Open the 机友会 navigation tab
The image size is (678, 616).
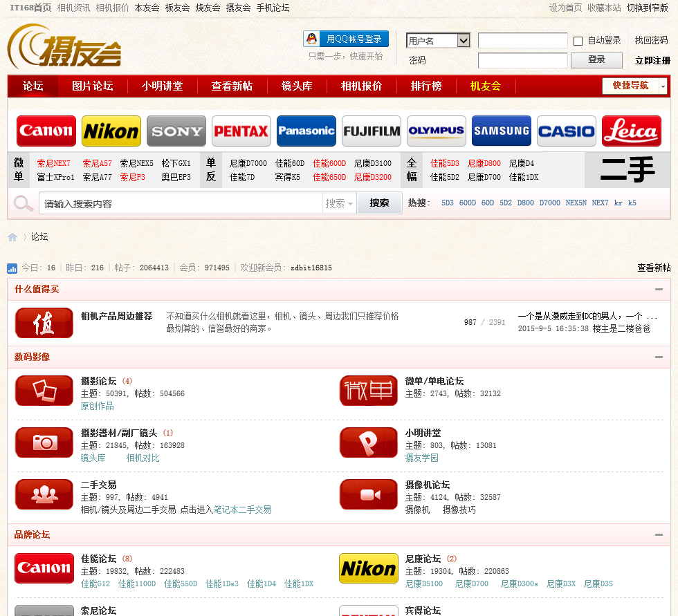tap(485, 86)
